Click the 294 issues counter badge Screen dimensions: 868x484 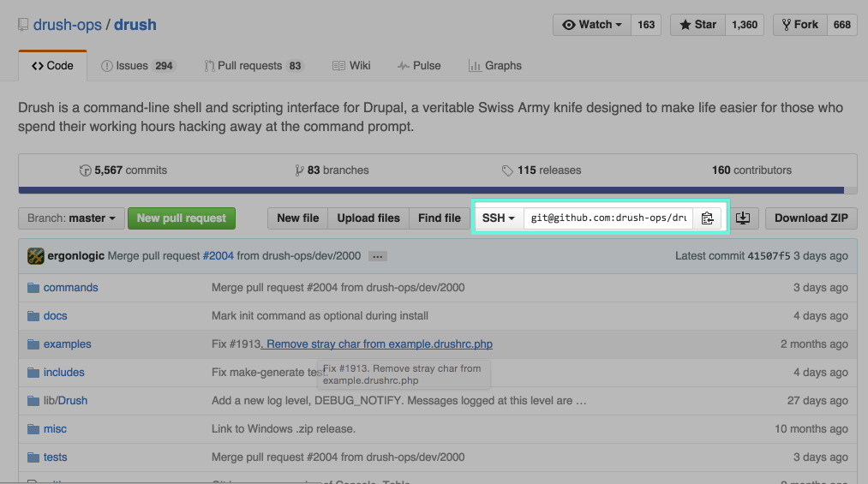pos(164,66)
